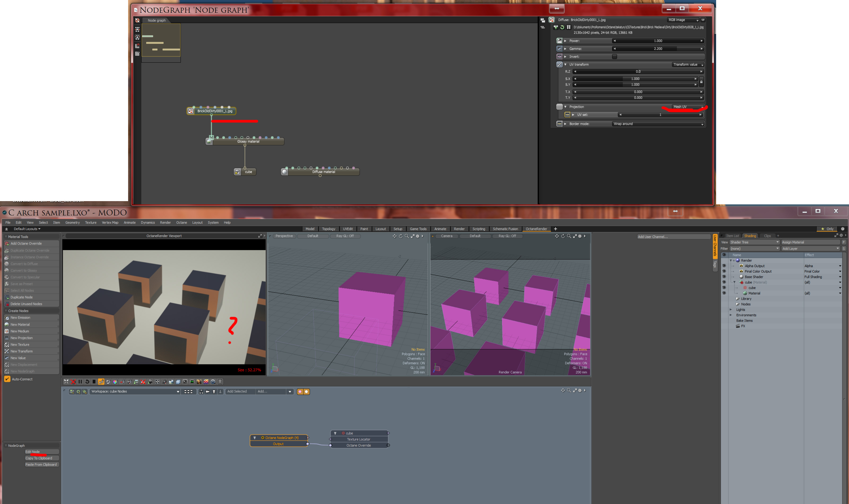Click the left arrow workspace navigation icon
Image resolution: width=849 pixels, height=504 pixels.
pyautogui.click(x=208, y=392)
